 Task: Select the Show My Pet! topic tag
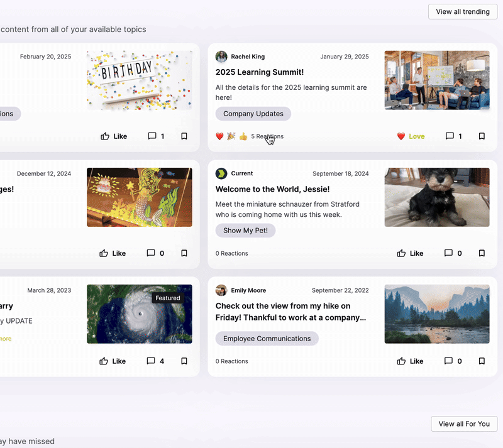coord(245,231)
